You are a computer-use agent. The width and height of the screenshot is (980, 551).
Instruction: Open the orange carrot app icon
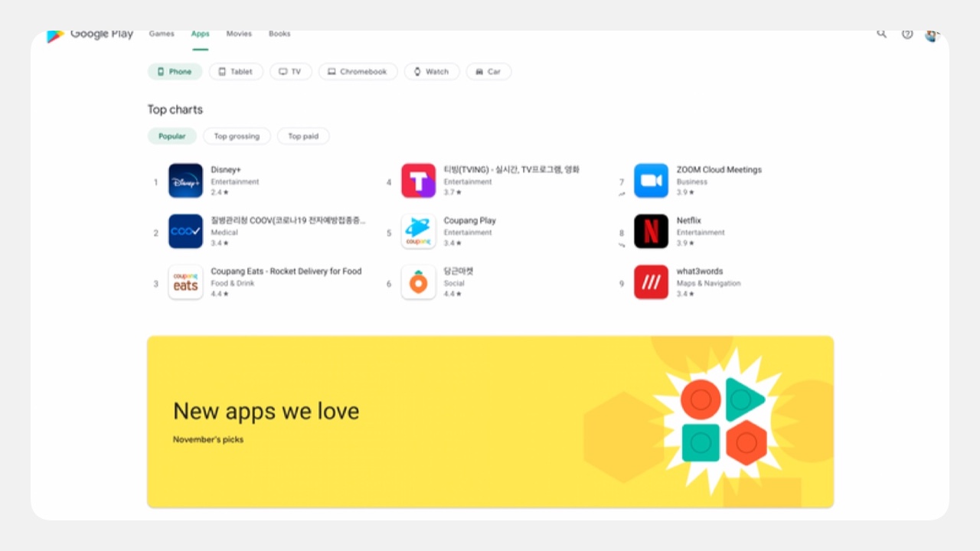418,282
